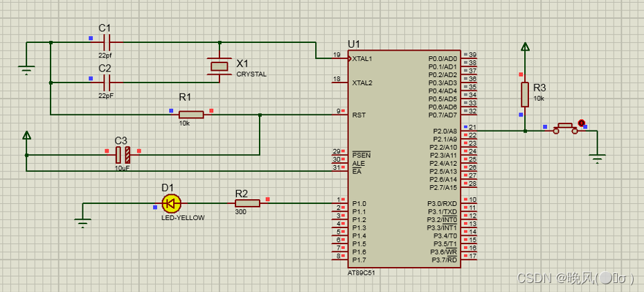Click the XTAL2 pin name

coord(362,83)
